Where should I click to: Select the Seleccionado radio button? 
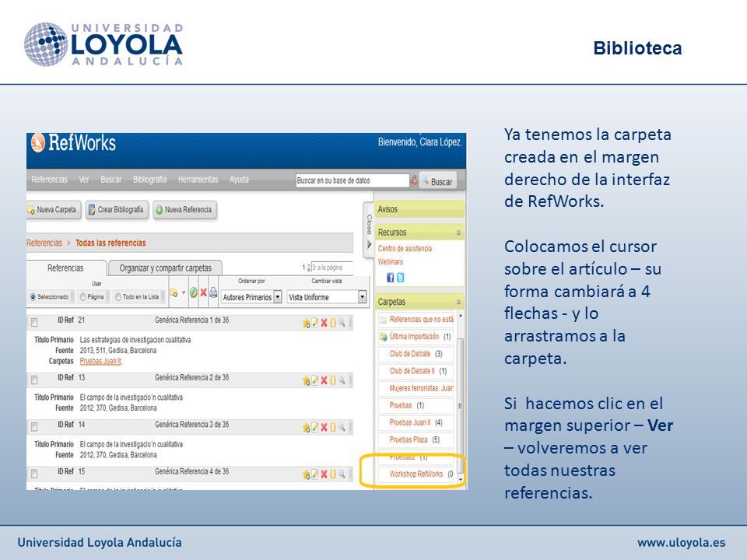(33, 297)
